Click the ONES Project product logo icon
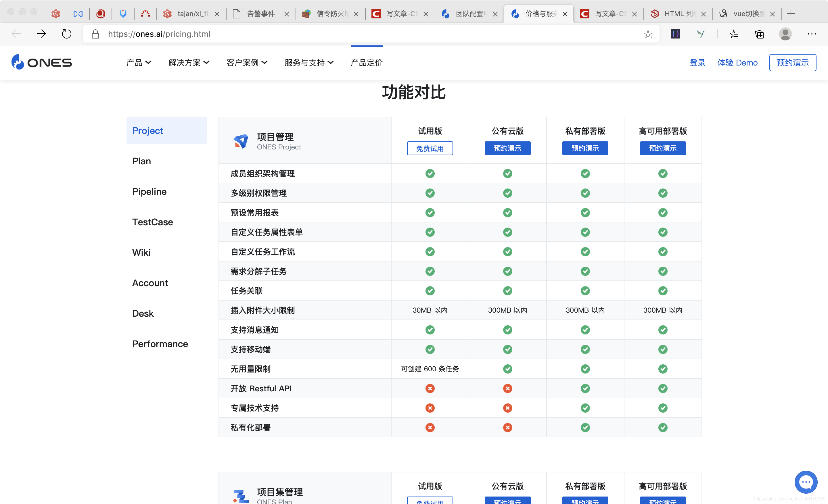The image size is (828, 504). click(241, 141)
